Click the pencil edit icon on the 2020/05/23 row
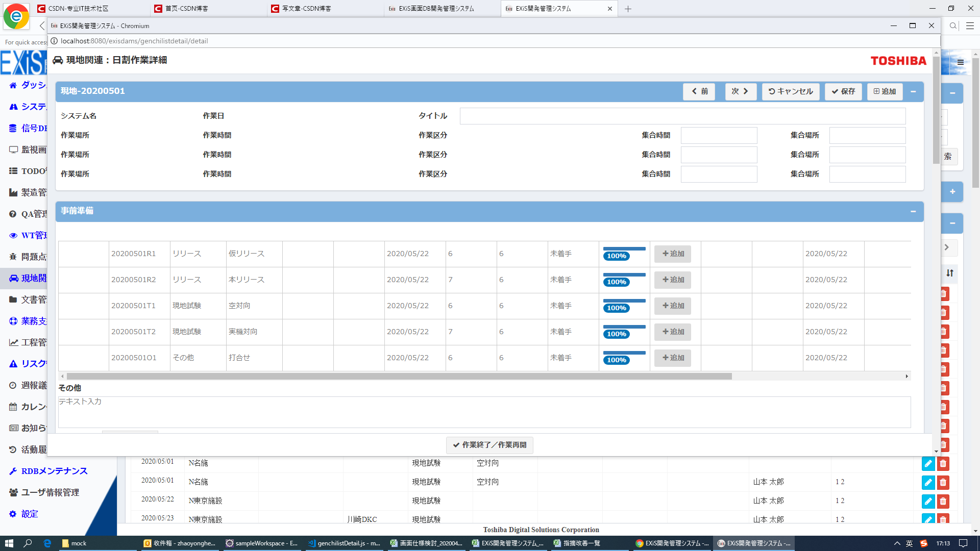 (x=928, y=520)
